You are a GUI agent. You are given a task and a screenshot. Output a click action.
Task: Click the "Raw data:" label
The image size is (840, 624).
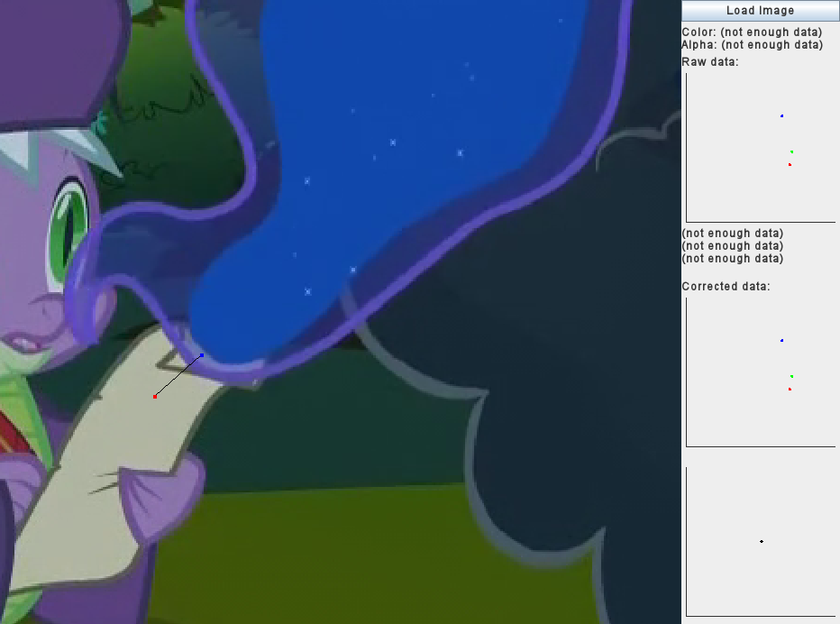710,62
